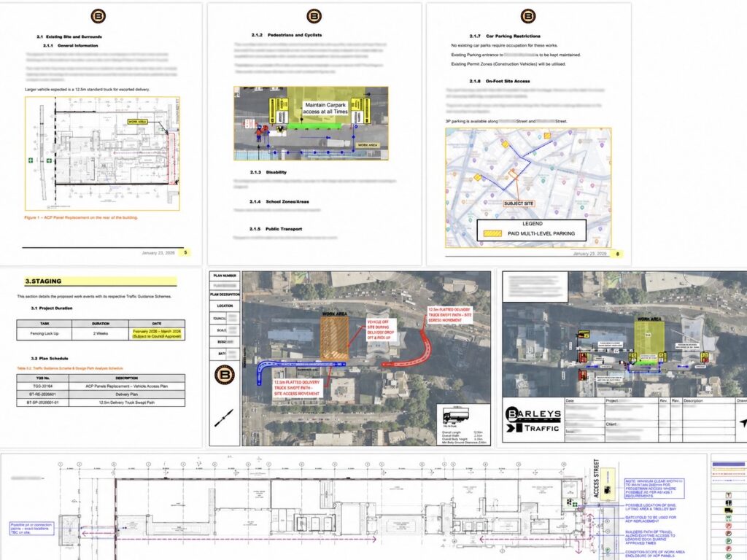This screenshot has width=747, height=560.
Task: Click B logo above Car Parking Restrictions heading
Action: pyautogui.click(x=528, y=16)
